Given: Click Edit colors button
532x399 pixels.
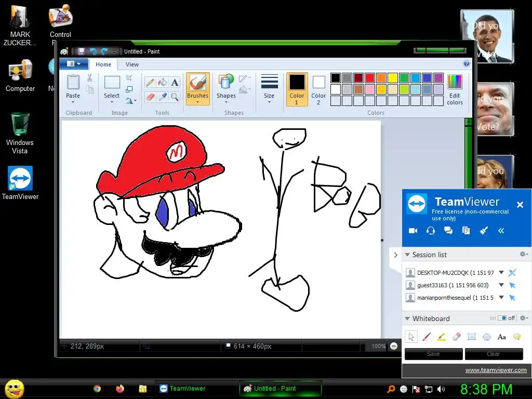Looking at the screenshot, I should coord(455,89).
